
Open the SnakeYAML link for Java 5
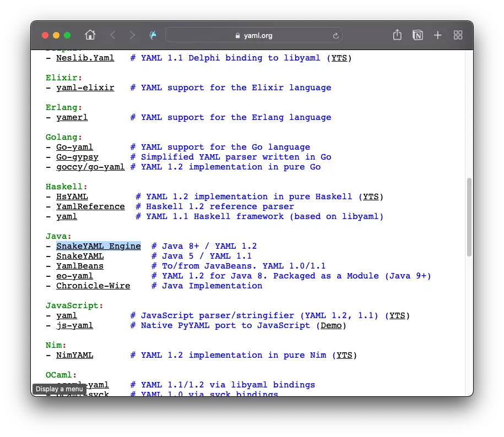click(80, 256)
